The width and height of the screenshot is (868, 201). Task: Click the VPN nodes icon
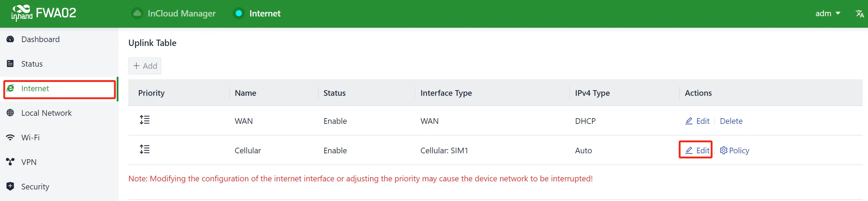[x=10, y=162]
